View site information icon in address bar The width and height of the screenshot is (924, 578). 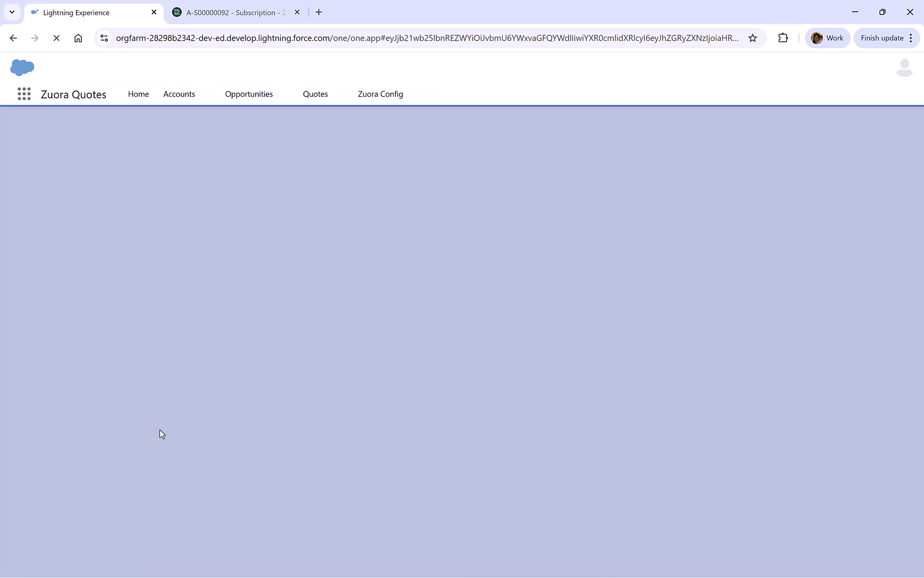coord(104,37)
